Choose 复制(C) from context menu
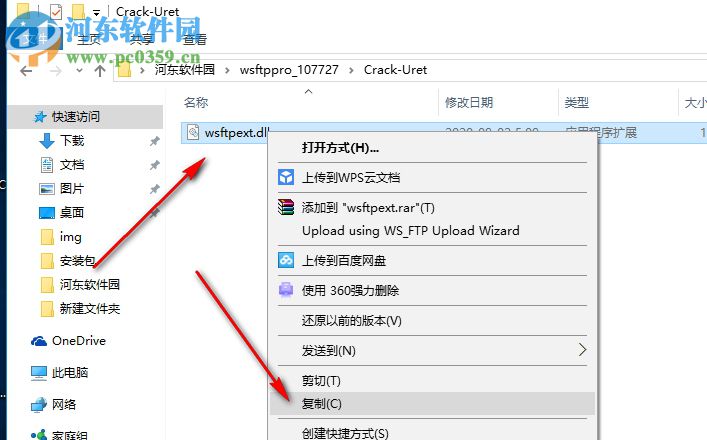The width and height of the screenshot is (707, 440). 433,403
